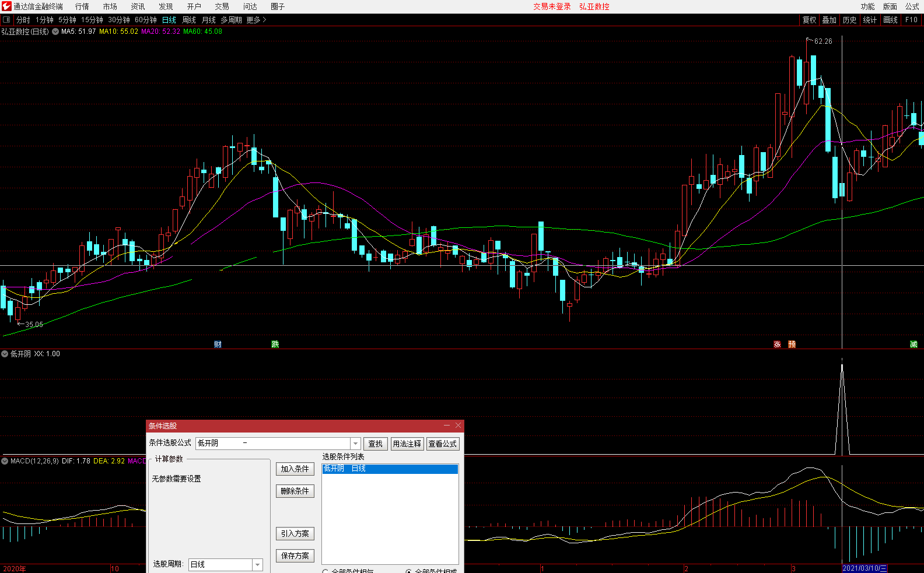
Task: Switch to the 30分钟 period tab
Action: (x=119, y=20)
